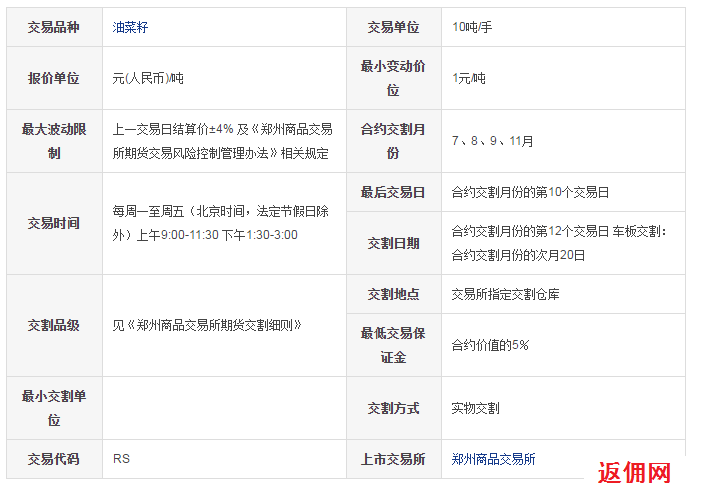Image resolution: width=701 pixels, height=495 pixels.
Task: Select the 交割方式 header cell
Action: [x=393, y=408]
